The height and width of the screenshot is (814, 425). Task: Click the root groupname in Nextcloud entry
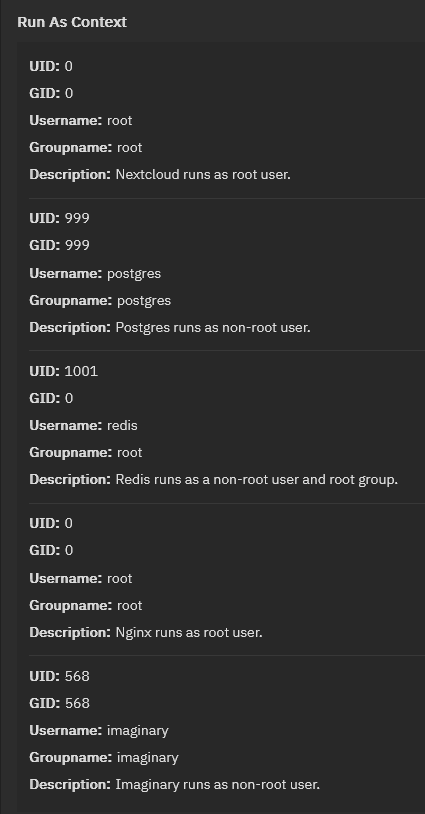[x=130, y=147]
